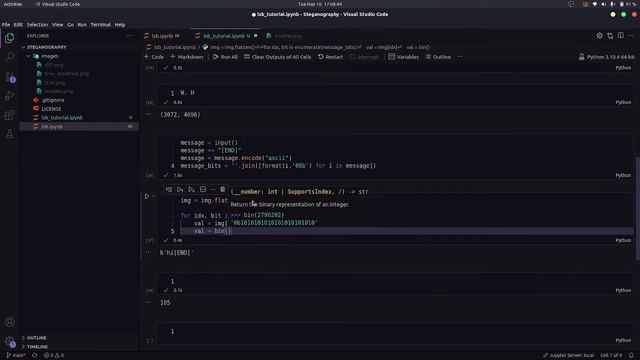Open the Run and Debug view
Screen dimensions: 640x360
[9, 96]
